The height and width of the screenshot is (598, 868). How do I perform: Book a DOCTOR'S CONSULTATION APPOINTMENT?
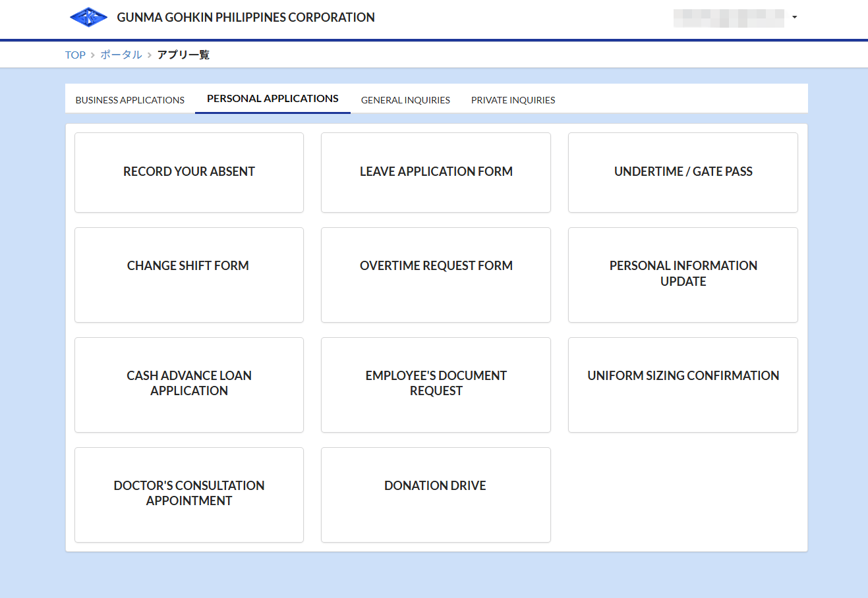coord(188,495)
